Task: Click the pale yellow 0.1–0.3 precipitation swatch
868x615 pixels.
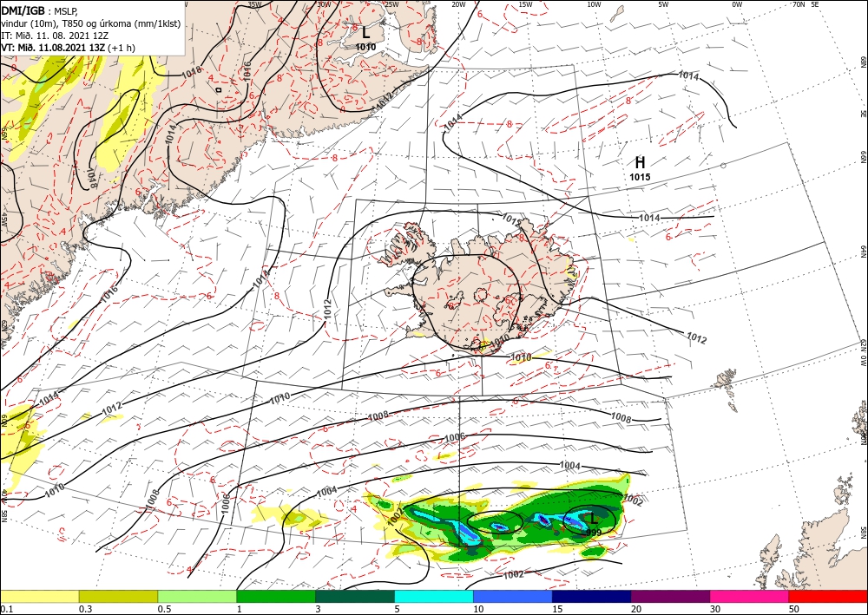Action: coord(39,597)
